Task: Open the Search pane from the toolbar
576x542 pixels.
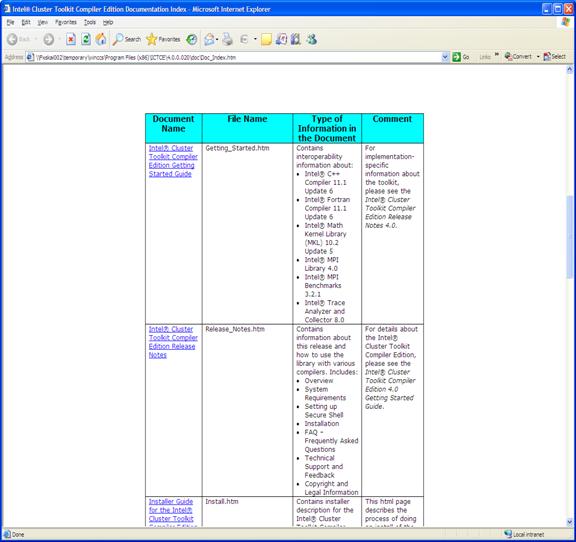Action: 127,39
